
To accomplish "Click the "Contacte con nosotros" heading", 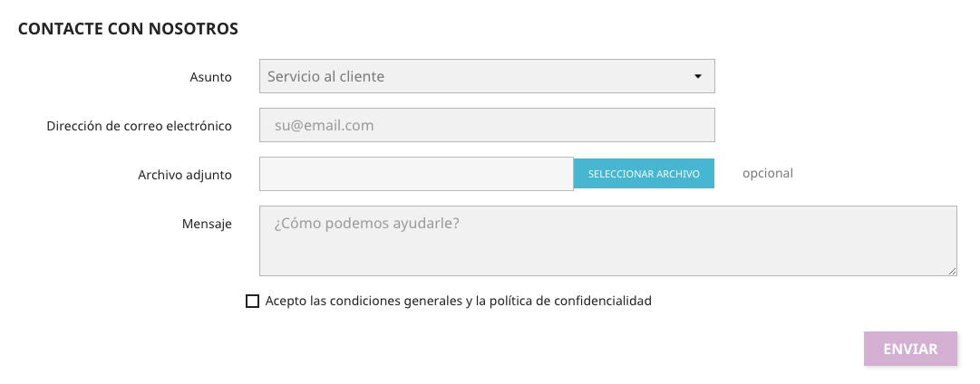I will (x=128, y=29).
